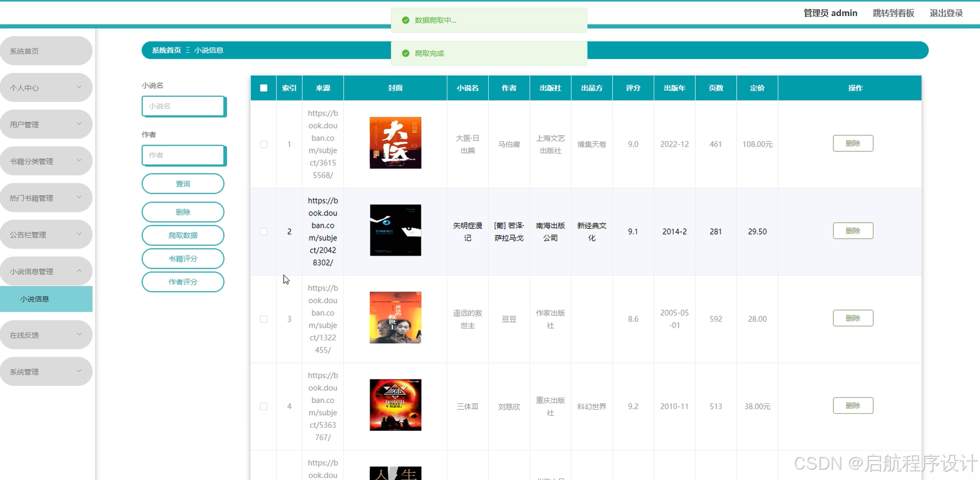Viewport: 980px width, 480px height.
Task: Click 退出登录 in the top bar
Action: tap(946, 13)
